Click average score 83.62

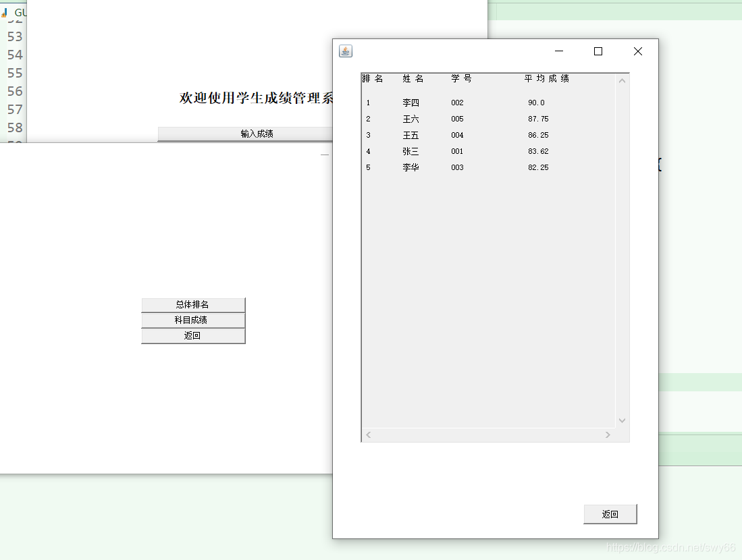pos(539,151)
